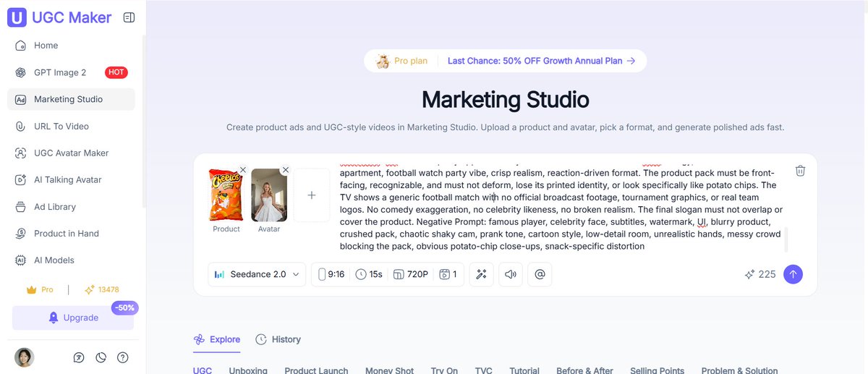Remove the avatar image

tap(285, 170)
